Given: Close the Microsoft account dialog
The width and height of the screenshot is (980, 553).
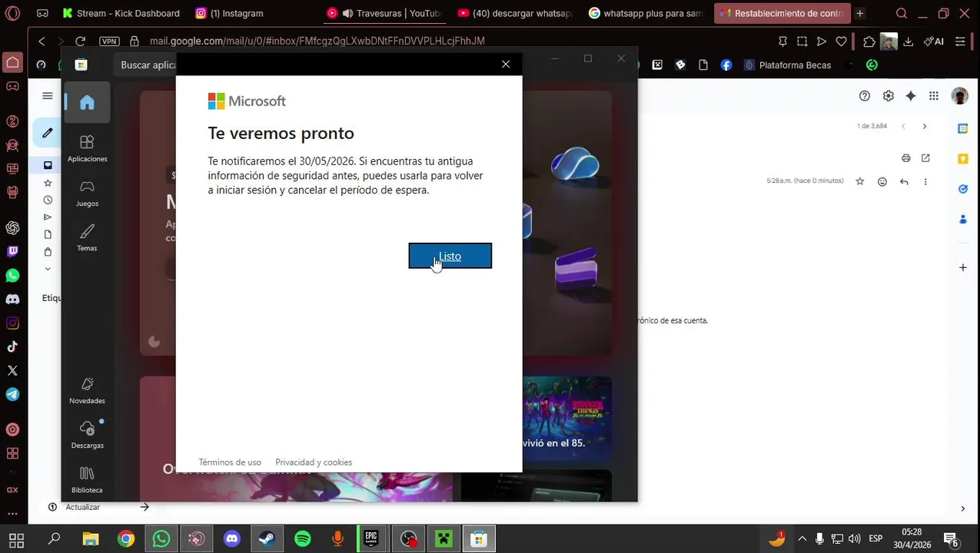Looking at the screenshot, I should coord(506,65).
